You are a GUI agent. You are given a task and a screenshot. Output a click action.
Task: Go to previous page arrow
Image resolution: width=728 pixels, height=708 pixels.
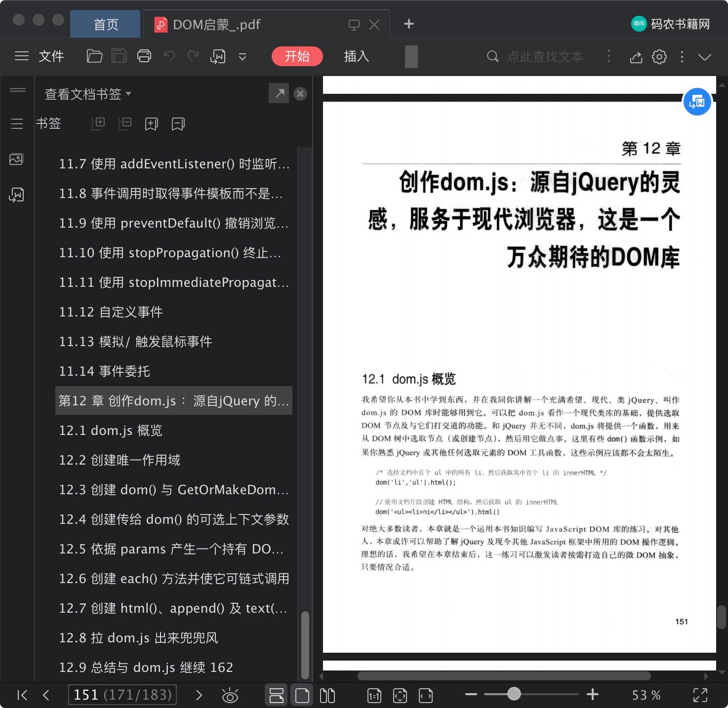pos(46,695)
